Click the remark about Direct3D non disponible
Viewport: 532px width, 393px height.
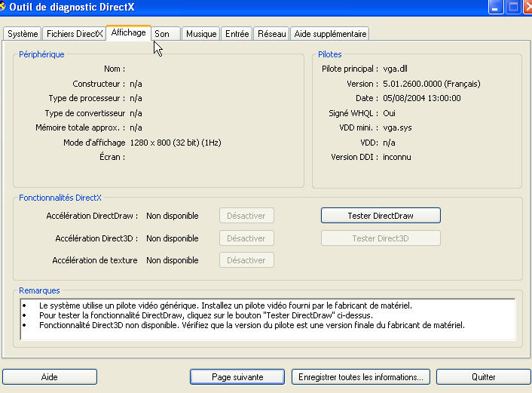click(252, 325)
